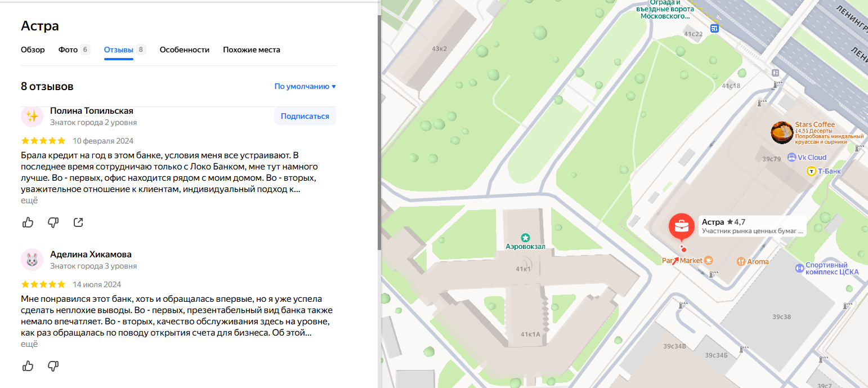This screenshot has width=868, height=388.
Task: Open Полина Топильская's avatar
Action: click(x=32, y=116)
